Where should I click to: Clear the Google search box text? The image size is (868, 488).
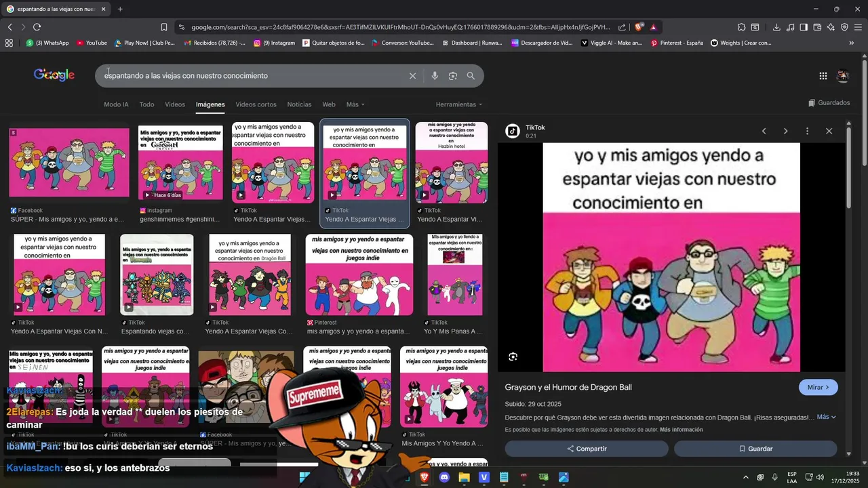412,76
